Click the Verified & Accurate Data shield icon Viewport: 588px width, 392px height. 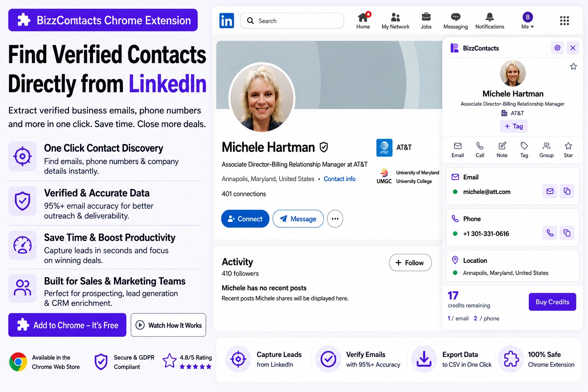23,201
